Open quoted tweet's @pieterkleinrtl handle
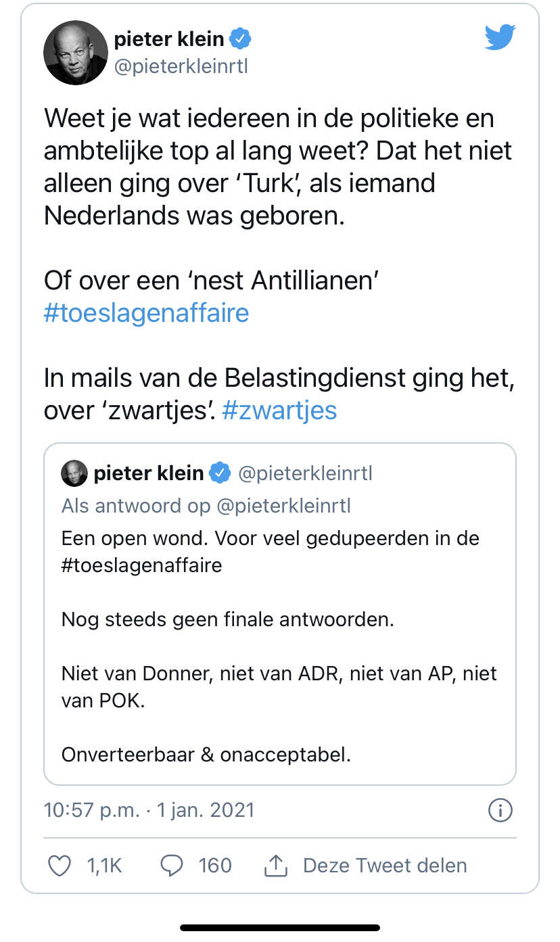560x942 pixels. tap(304, 473)
